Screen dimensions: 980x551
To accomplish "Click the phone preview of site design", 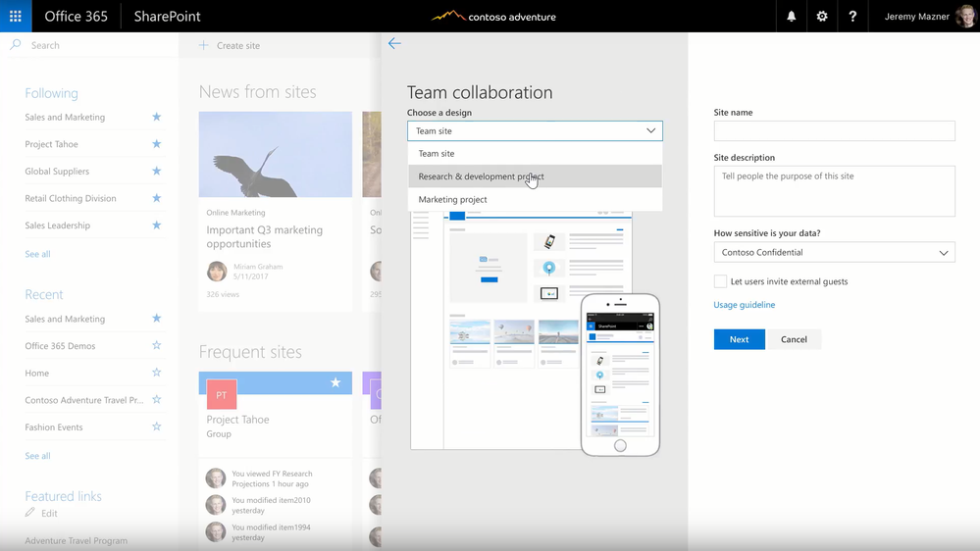I will (620, 375).
